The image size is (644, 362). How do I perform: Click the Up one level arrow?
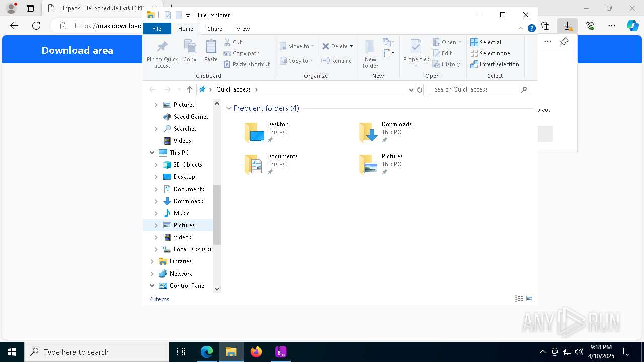point(189,89)
